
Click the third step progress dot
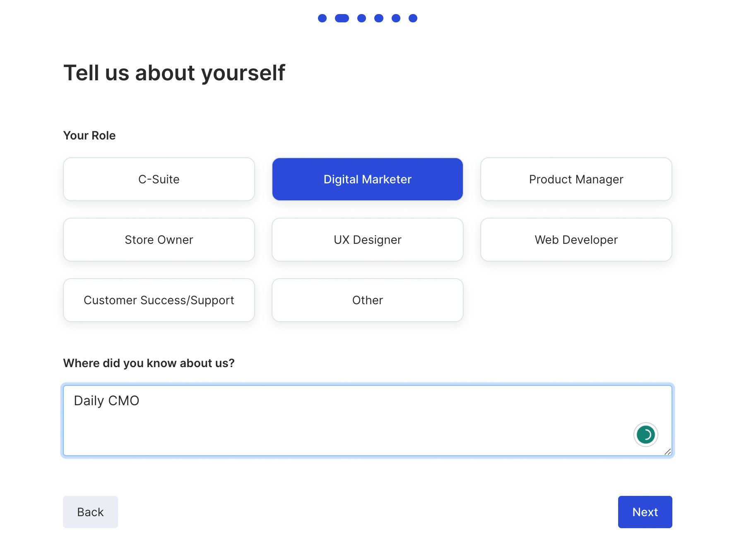[361, 18]
